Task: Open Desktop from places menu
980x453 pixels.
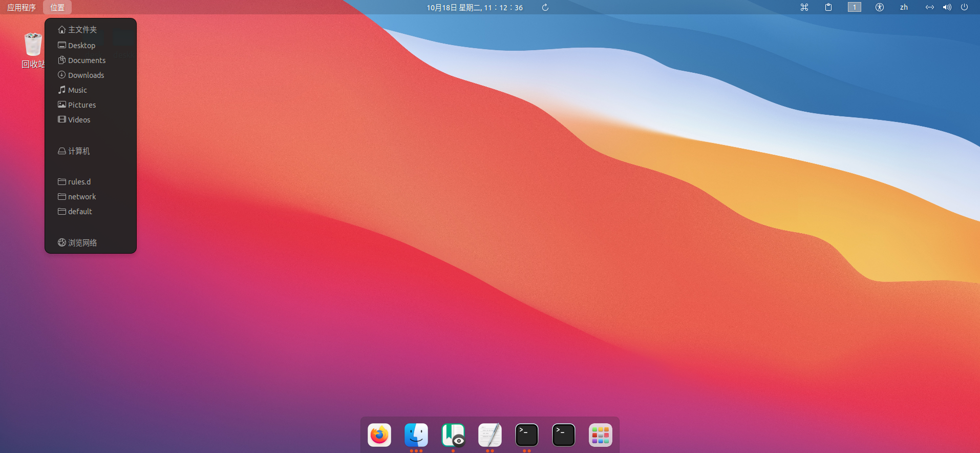Action: point(91,45)
